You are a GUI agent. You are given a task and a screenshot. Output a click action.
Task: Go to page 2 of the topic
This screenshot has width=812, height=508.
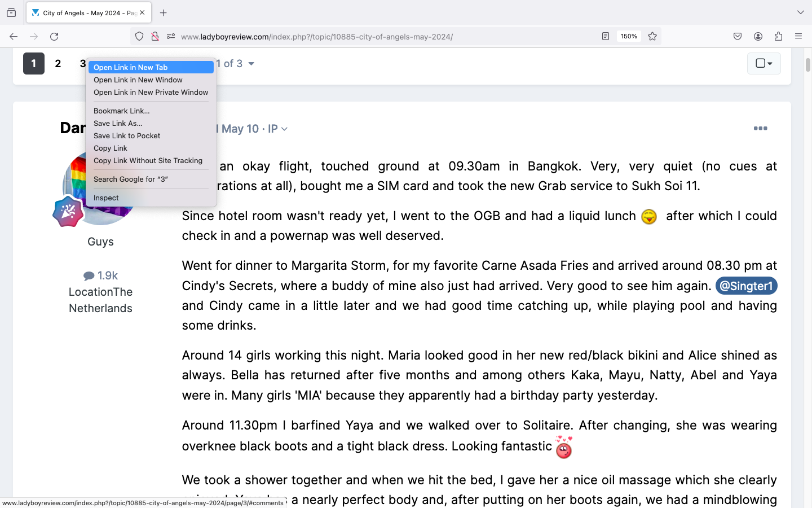click(x=58, y=63)
